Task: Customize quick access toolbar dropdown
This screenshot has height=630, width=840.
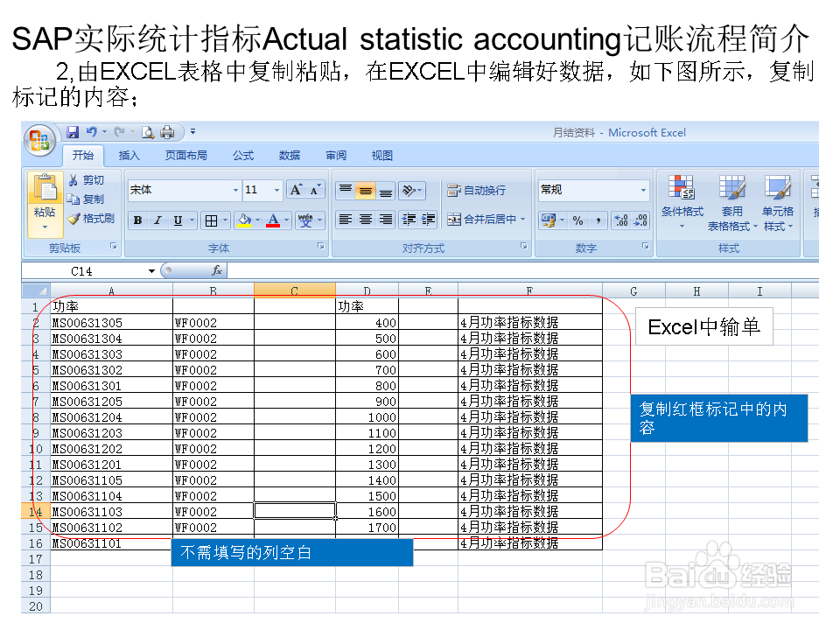Action: click(x=192, y=132)
